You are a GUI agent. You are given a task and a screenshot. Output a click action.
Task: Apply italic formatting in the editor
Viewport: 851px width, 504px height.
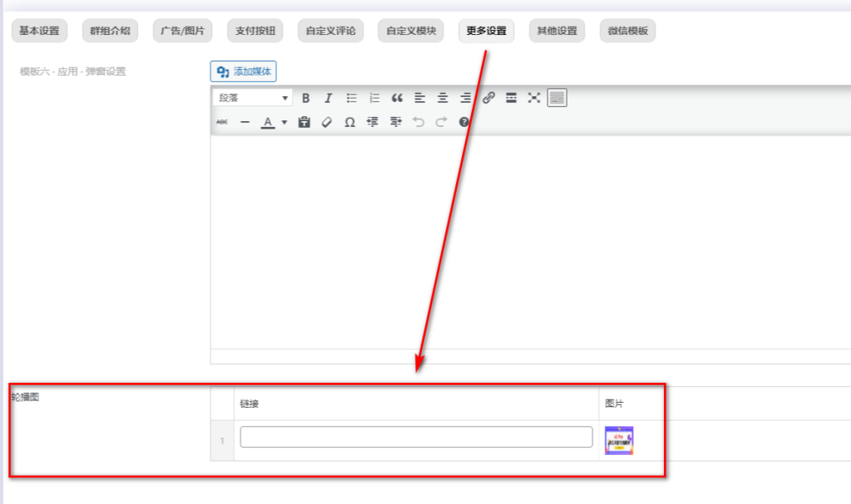328,98
